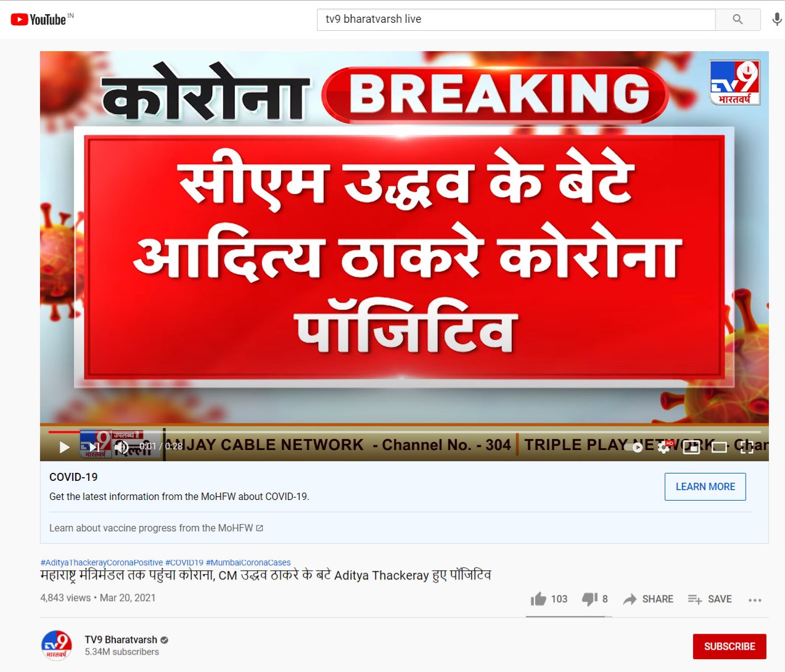Open the MoHFW vaccine progress link
This screenshot has width=785, height=672.
pos(156,528)
